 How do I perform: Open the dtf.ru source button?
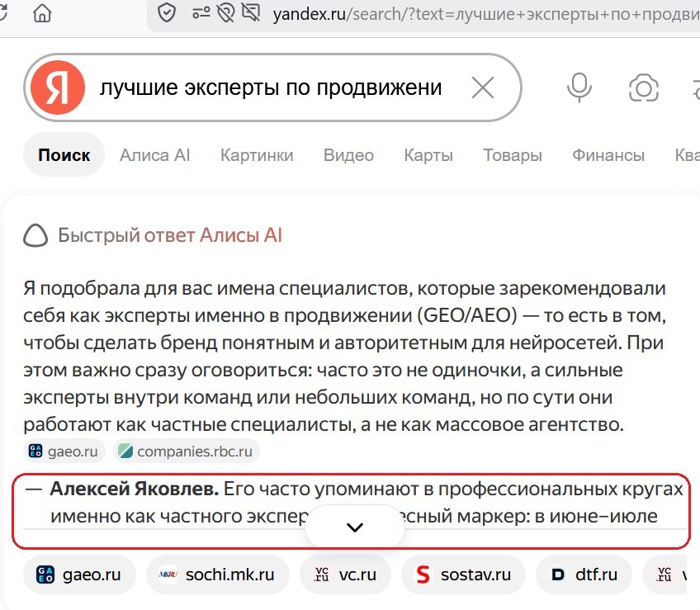[584, 575]
